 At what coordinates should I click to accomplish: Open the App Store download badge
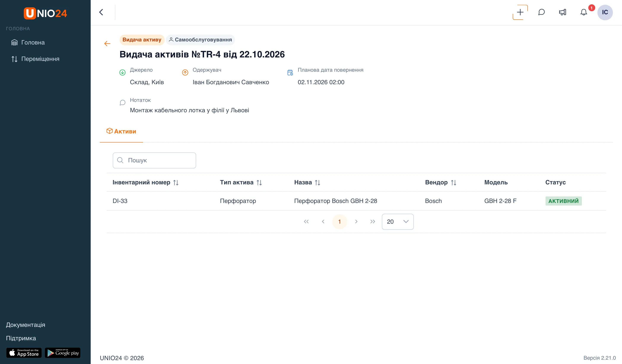click(x=24, y=353)
